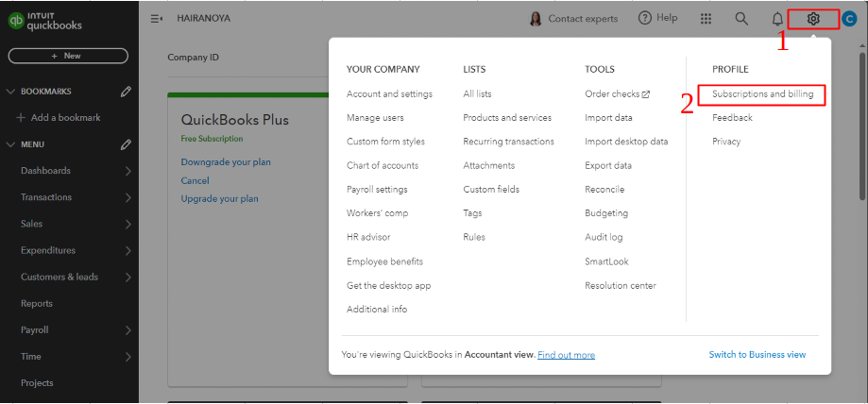Select Export data

[608, 165]
